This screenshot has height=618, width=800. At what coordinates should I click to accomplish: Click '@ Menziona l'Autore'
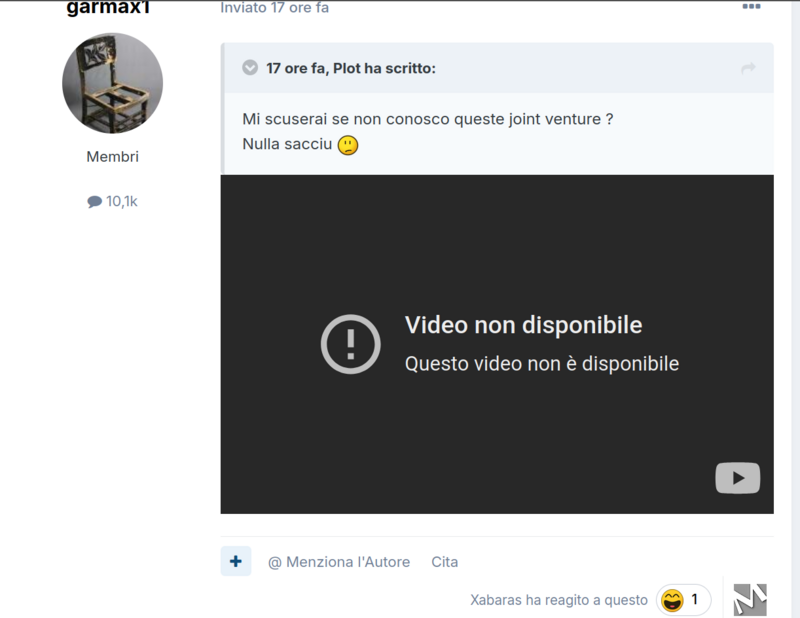(x=340, y=562)
